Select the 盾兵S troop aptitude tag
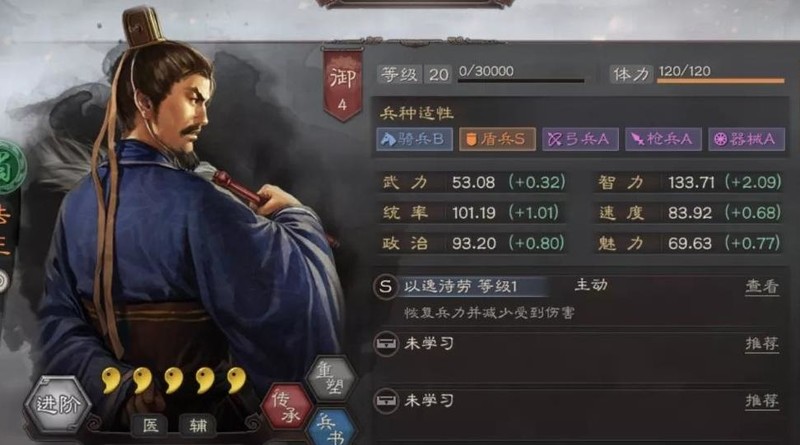The height and width of the screenshot is (445, 800). click(497, 139)
